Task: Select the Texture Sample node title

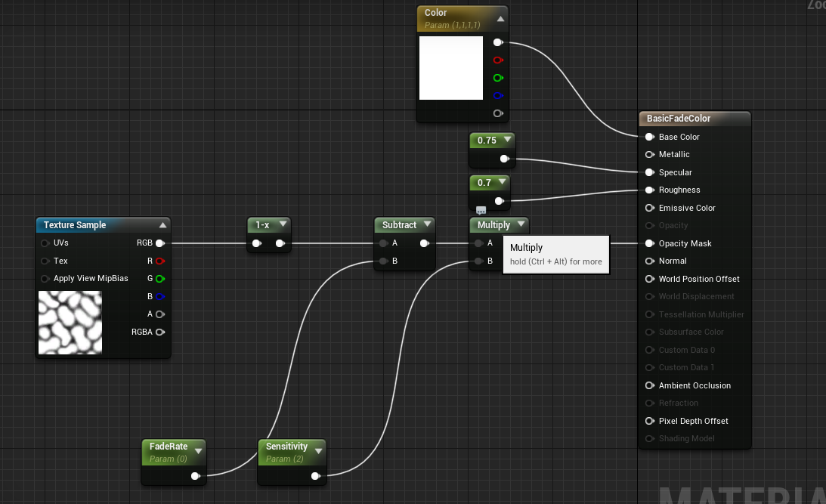Action: 75,225
